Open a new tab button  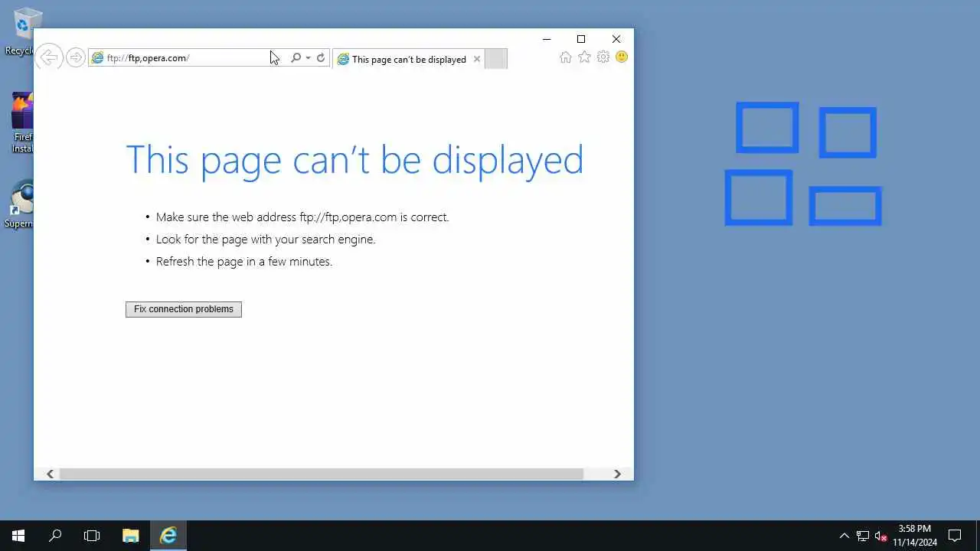(496, 59)
